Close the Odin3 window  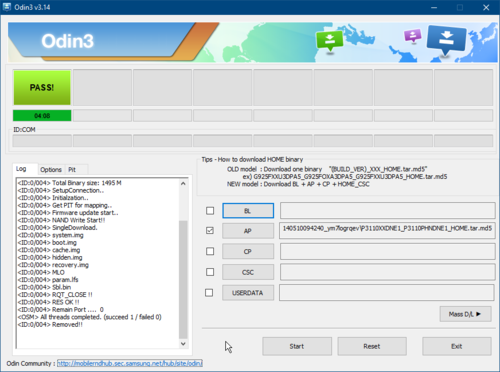(x=486, y=7)
